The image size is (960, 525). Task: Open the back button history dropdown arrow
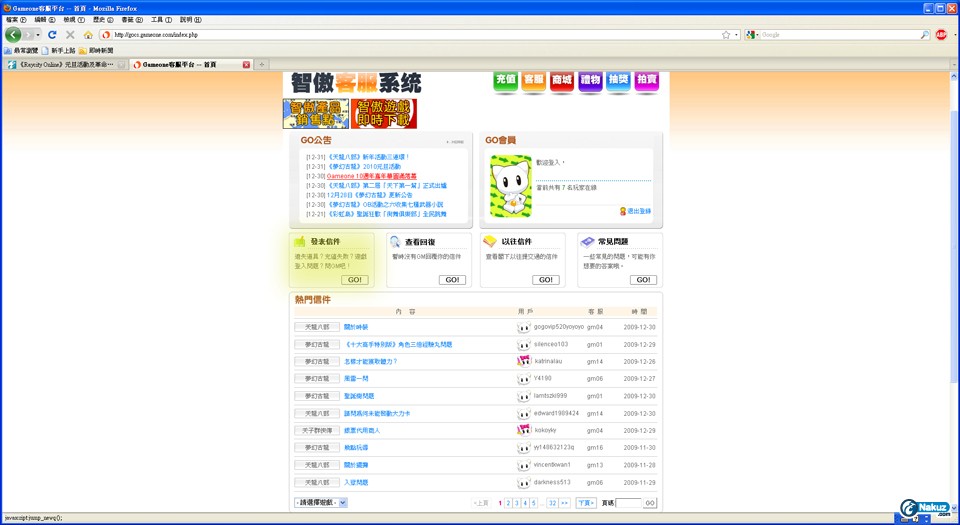(39, 35)
